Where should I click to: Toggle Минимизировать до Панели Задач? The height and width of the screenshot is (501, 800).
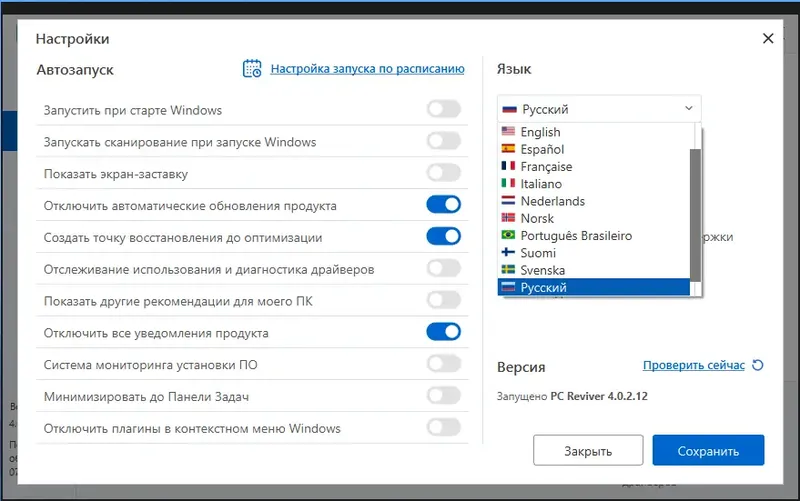(x=444, y=395)
